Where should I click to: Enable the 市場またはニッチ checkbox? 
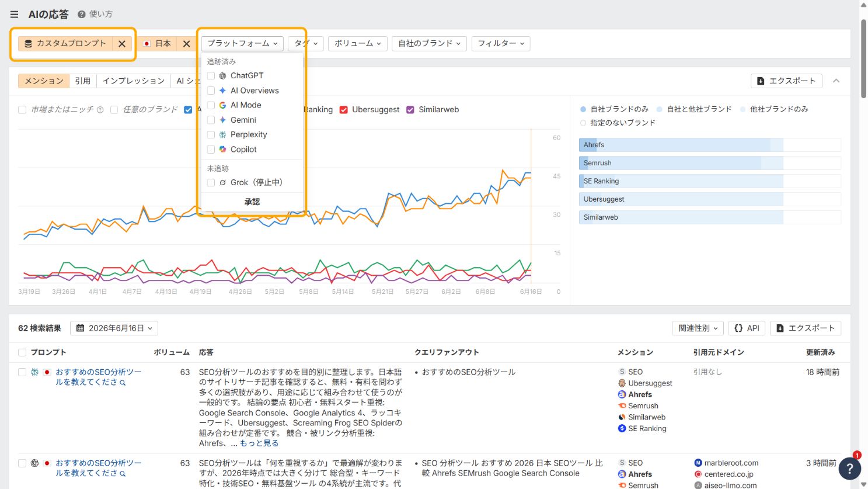coord(22,110)
